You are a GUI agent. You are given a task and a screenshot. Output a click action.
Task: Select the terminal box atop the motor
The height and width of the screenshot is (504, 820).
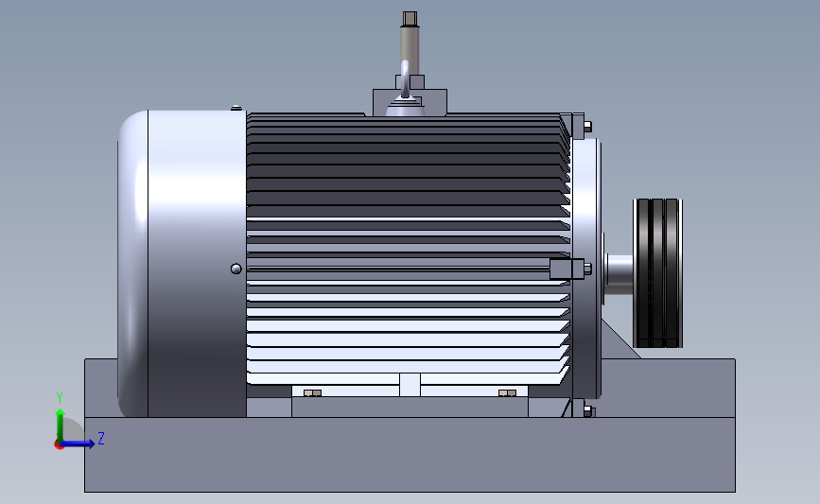(x=410, y=102)
